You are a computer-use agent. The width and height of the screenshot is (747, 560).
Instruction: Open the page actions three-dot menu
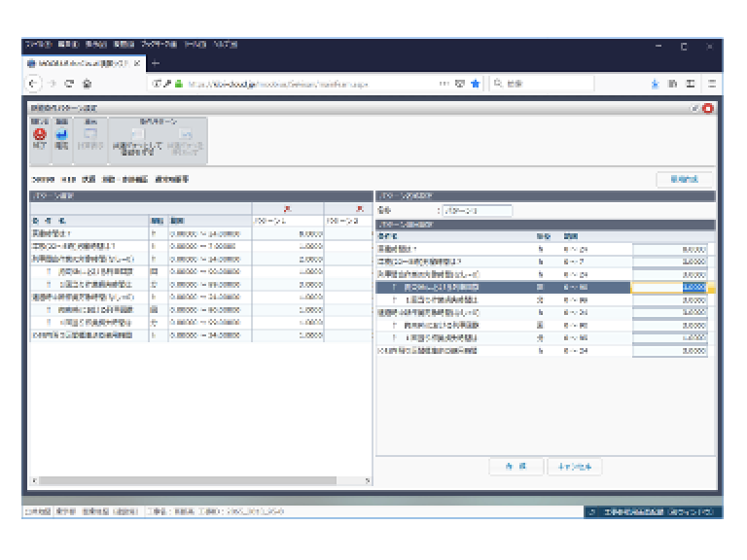(444, 84)
